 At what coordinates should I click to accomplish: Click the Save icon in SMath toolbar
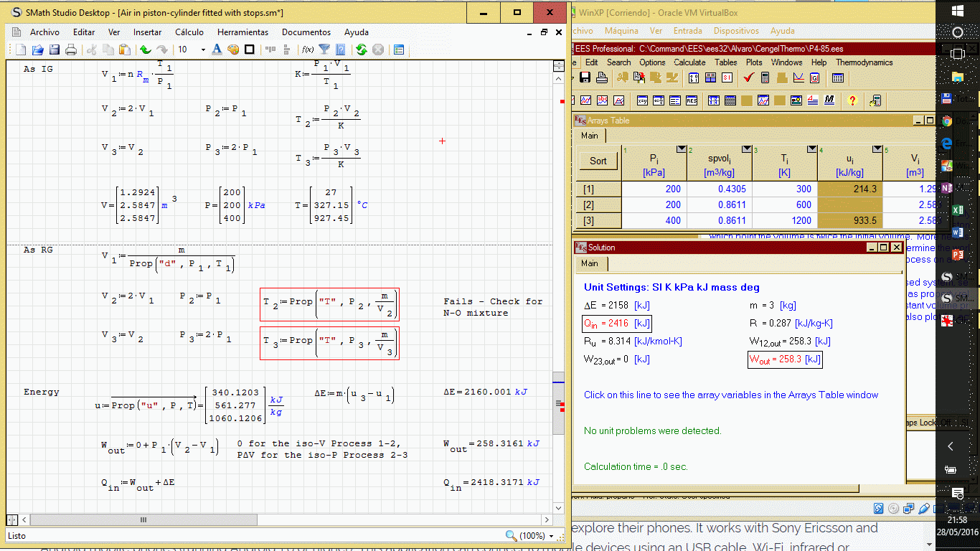tap(54, 50)
